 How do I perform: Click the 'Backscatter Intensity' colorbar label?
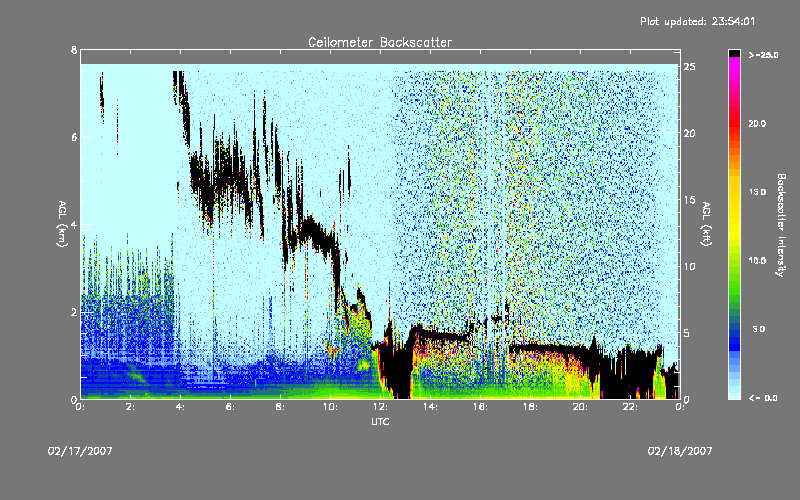[781, 224]
